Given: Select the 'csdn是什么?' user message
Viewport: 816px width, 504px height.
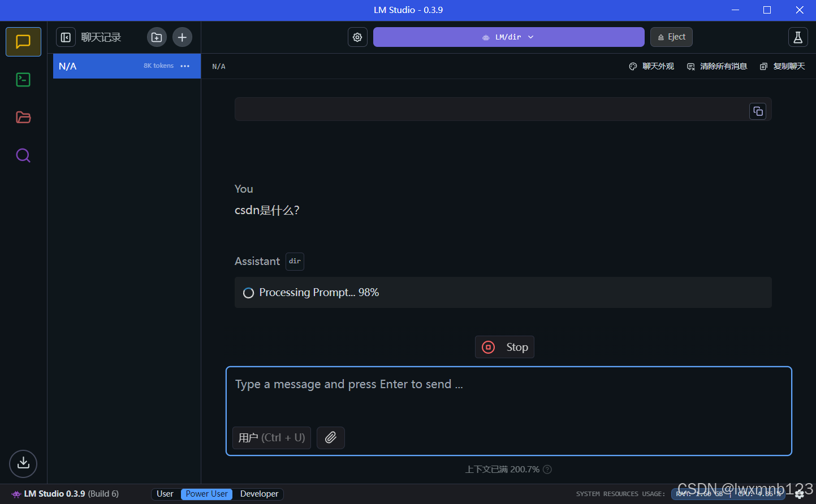Looking at the screenshot, I should click(x=267, y=210).
